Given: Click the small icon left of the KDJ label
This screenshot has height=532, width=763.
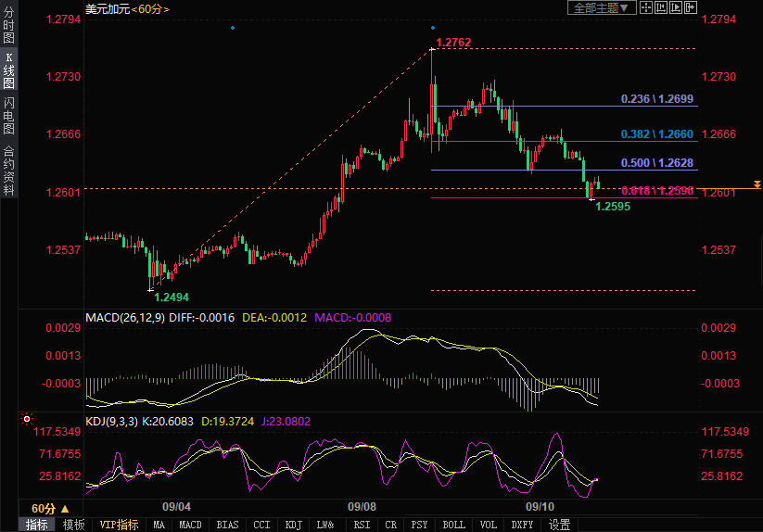Looking at the screenshot, I should point(26,420).
